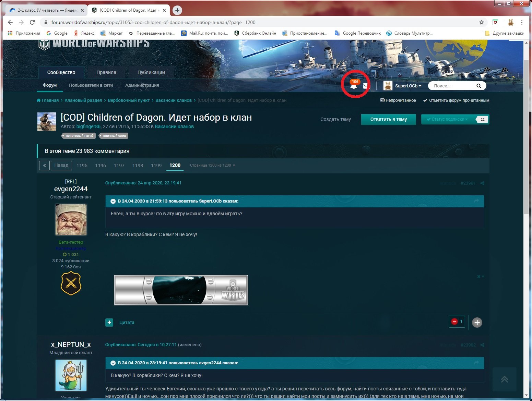This screenshot has height=401, width=532.
Task: Click the page vertical scrollbar
Action: click(526, 137)
